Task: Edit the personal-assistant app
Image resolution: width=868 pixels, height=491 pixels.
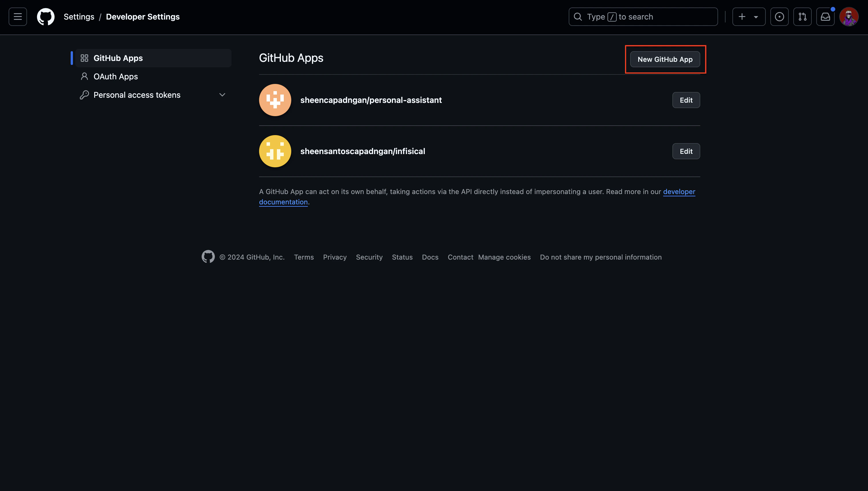Action: [x=686, y=100]
